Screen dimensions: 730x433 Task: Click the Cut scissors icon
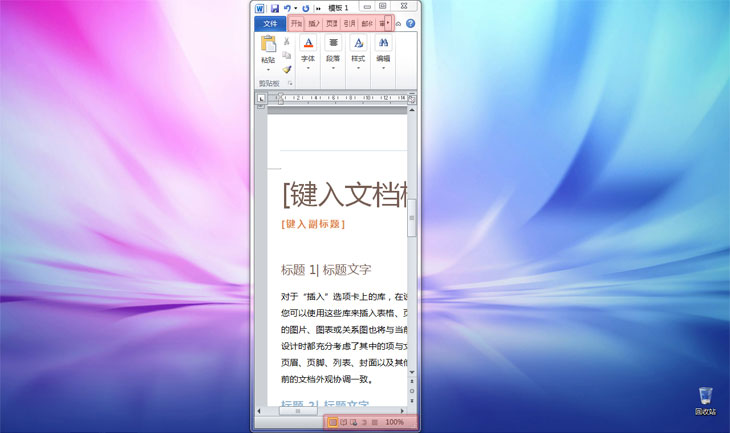(x=287, y=41)
